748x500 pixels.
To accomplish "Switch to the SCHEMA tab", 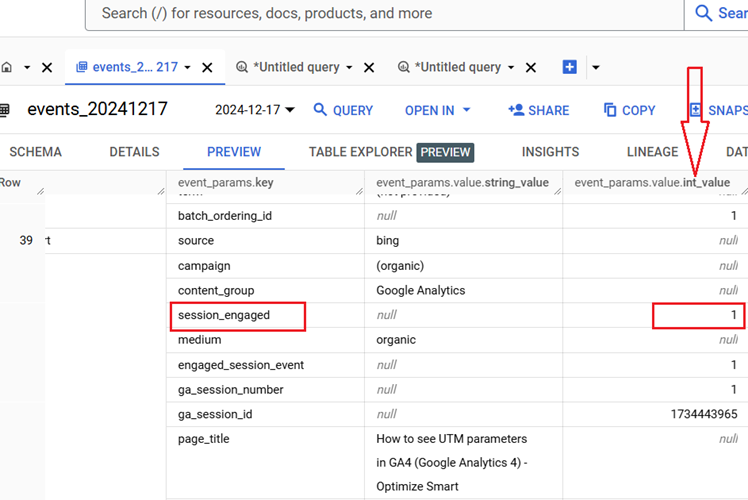I will (36, 152).
